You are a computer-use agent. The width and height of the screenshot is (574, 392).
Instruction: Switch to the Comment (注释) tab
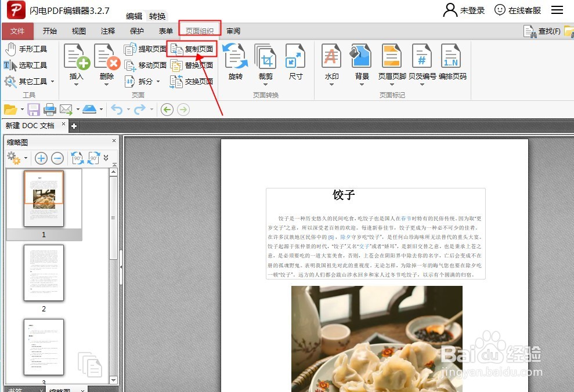tap(107, 31)
